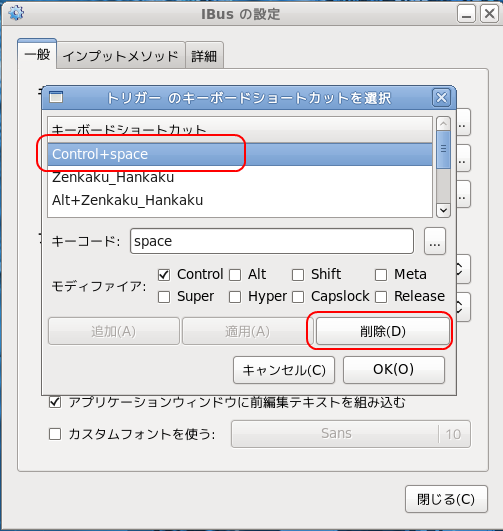Select the Control+space shortcut row
Screen dimensions: 503x531
point(240,154)
